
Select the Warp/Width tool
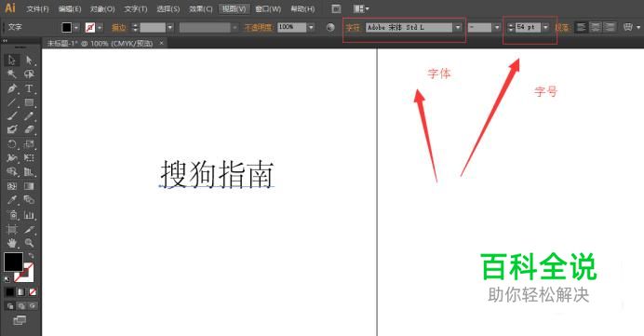pos(11,157)
